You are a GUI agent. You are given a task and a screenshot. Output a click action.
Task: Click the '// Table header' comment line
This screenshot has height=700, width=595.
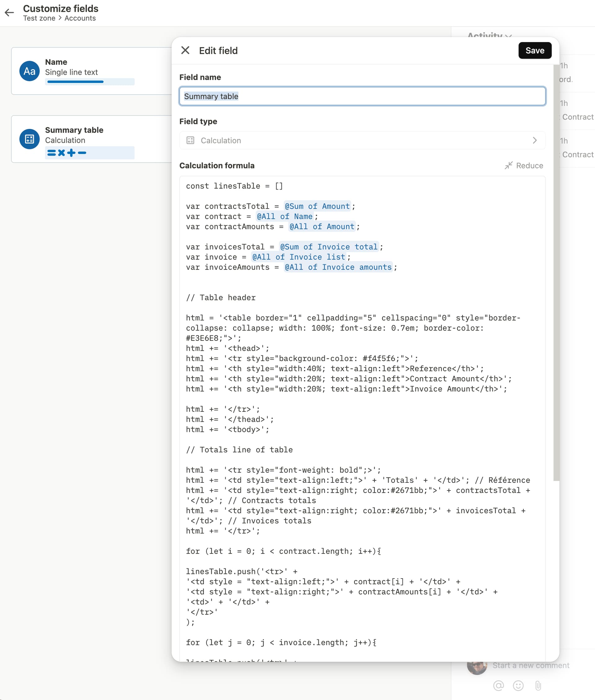(x=221, y=298)
